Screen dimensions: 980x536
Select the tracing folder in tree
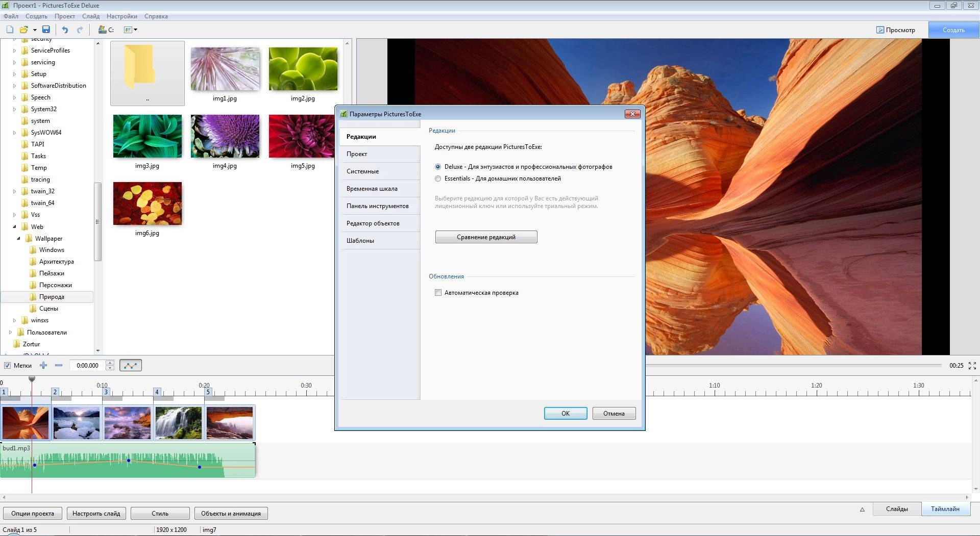40,180
